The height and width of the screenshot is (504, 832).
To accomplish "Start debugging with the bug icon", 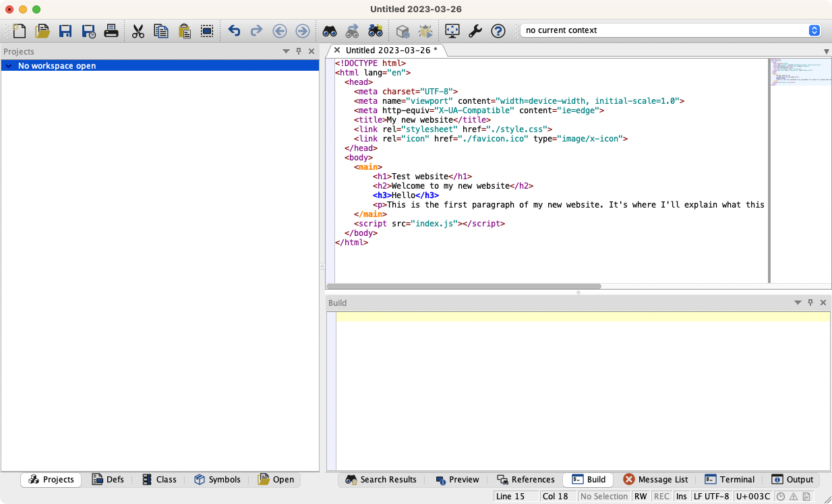I will pos(425,30).
